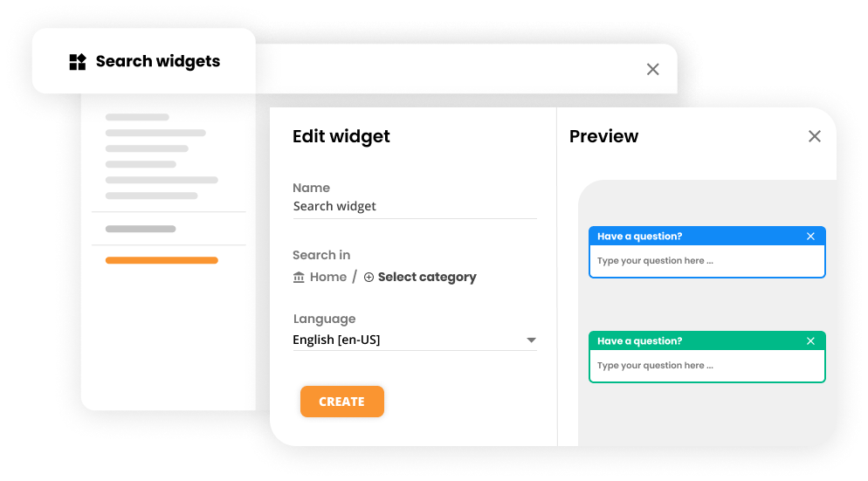Select the orange highlighted sidebar item
Screen dimensions: 868x481
click(162, 260)
